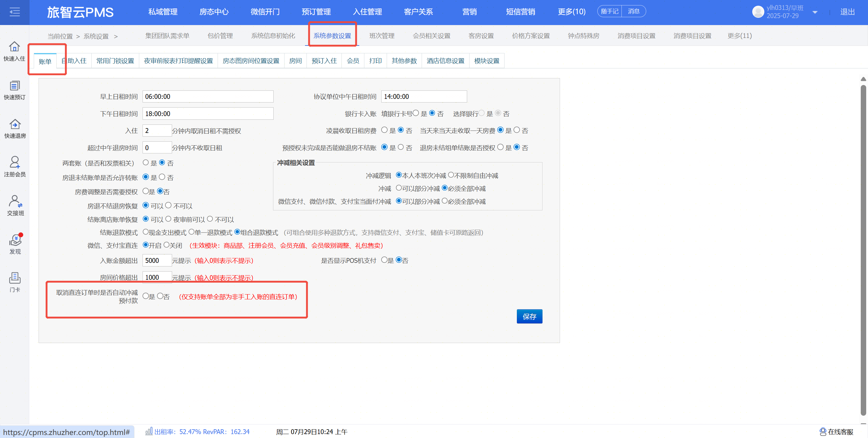The height and width of the screenshot is (438, 868).
Task: Click the 协议单位中午日租时间 input field
Action: [424, 96]
